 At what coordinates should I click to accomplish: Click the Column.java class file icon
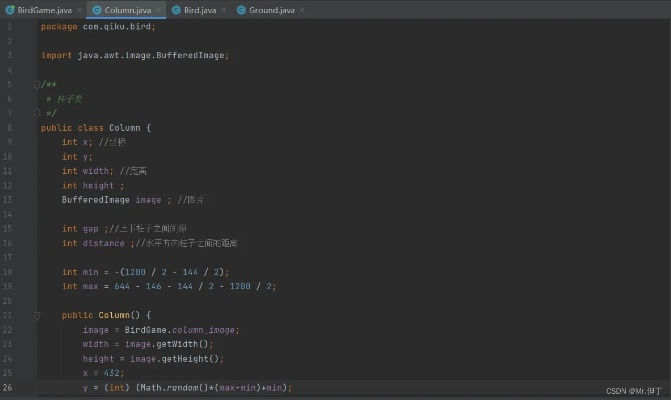(96, 9)
